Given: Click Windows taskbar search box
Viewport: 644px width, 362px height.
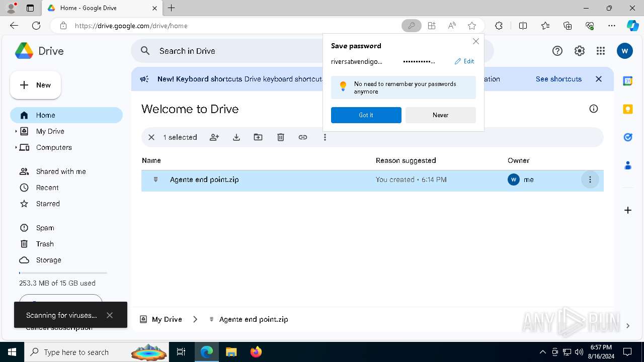Looking at the screenshot, I should tap(97, 352).
